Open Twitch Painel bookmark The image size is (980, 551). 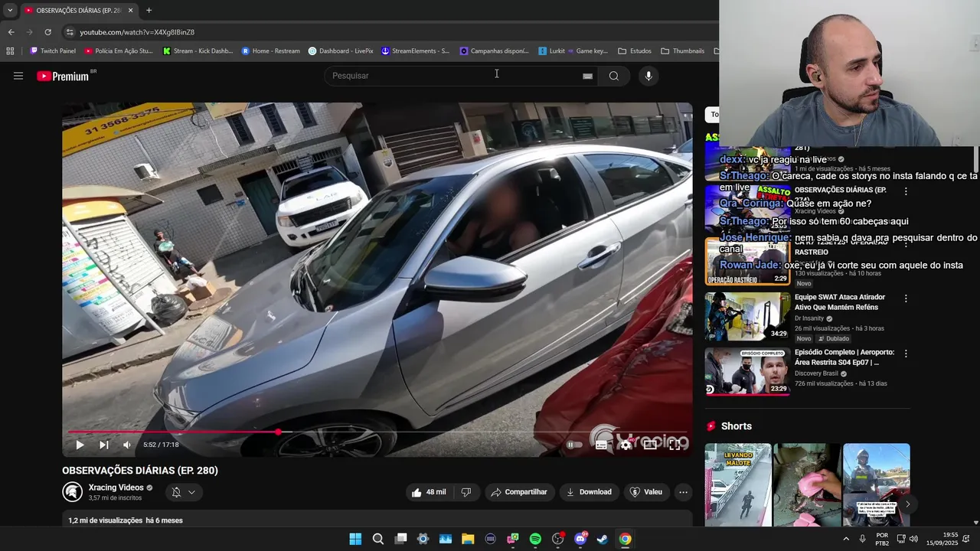52,51
